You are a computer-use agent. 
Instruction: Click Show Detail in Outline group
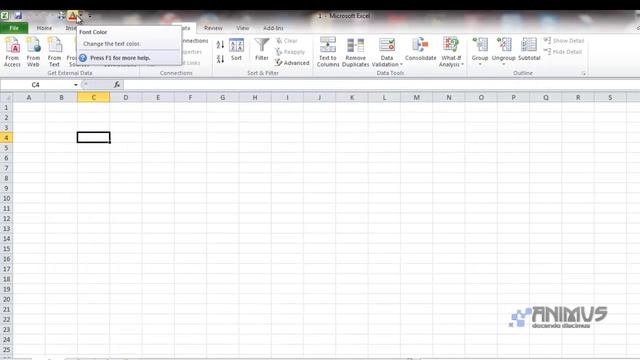tap(564, 41)
